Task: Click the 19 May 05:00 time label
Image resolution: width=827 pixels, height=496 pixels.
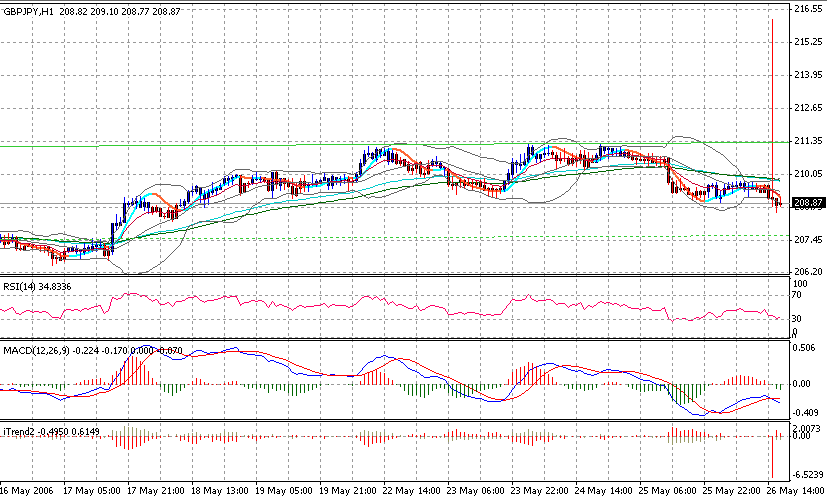Action: point(284,491)
